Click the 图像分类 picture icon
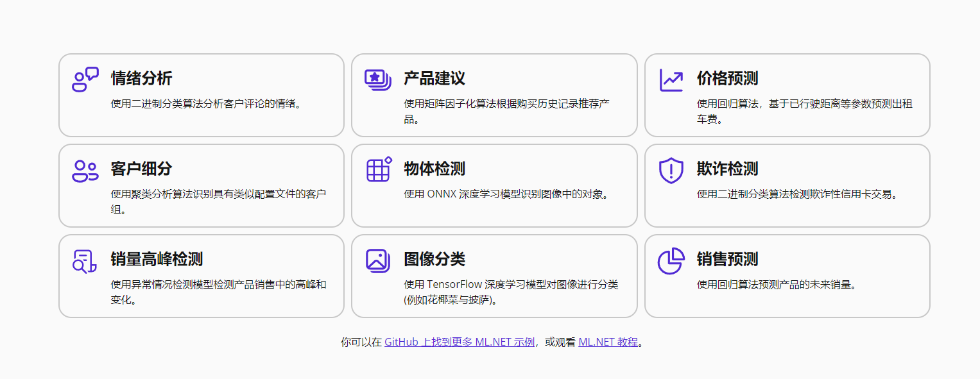The height and width of the screenshot is (379, 980). pyautogui.click(x=377, y=260)
